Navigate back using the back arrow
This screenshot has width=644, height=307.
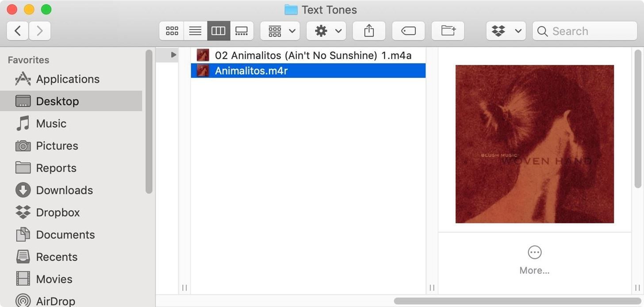[x=17, y=30]
